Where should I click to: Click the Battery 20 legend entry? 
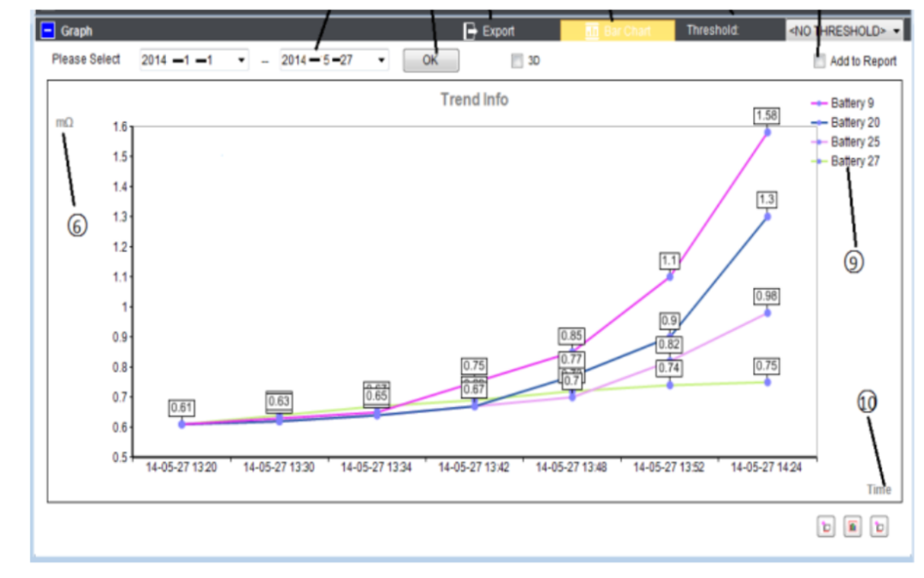(x=845, y=122)
